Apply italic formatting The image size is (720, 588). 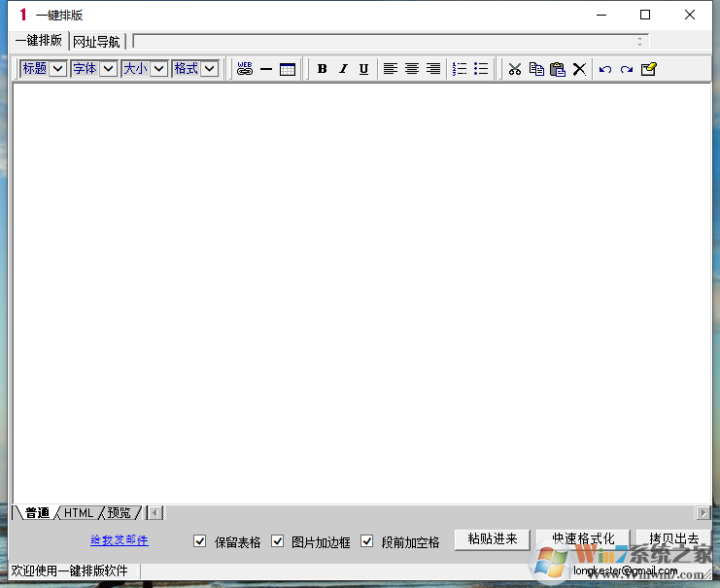[343, 69]
